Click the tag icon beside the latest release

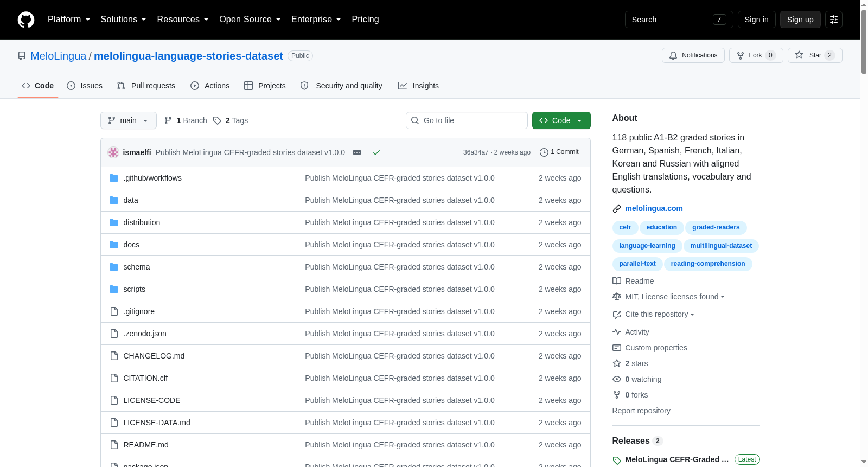coord(617,460)
